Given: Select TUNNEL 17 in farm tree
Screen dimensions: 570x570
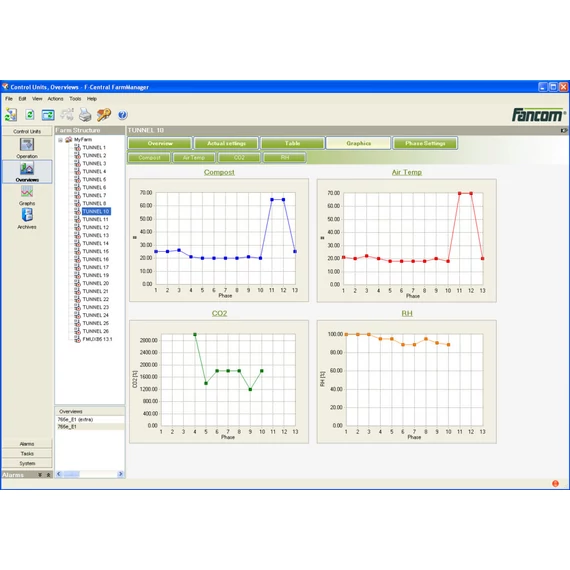Looking at the screenshot, I should pos(96,268).
